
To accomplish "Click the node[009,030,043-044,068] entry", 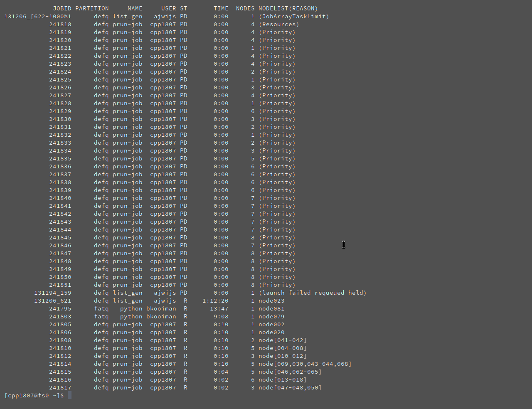I will pos(305,364).
